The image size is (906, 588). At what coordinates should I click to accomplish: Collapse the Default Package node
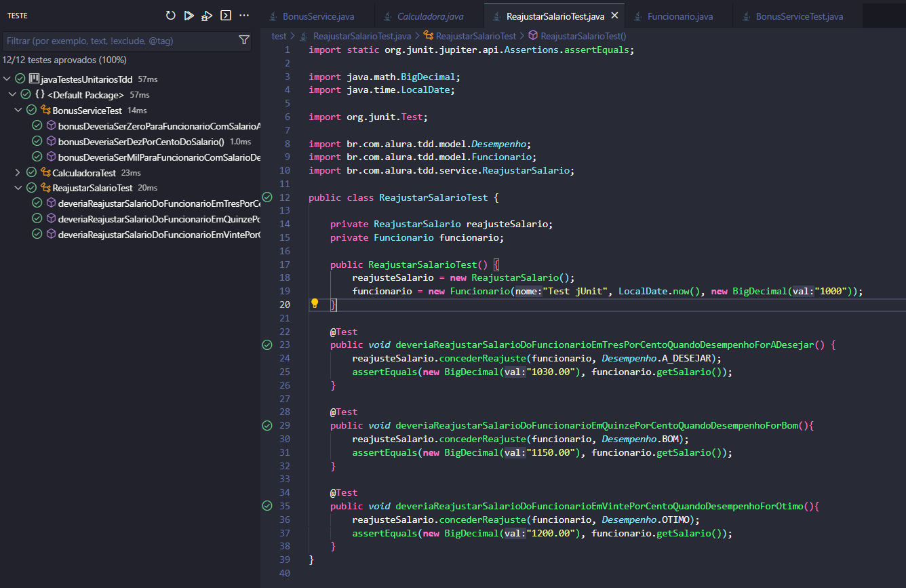click(x=12, y=95)
